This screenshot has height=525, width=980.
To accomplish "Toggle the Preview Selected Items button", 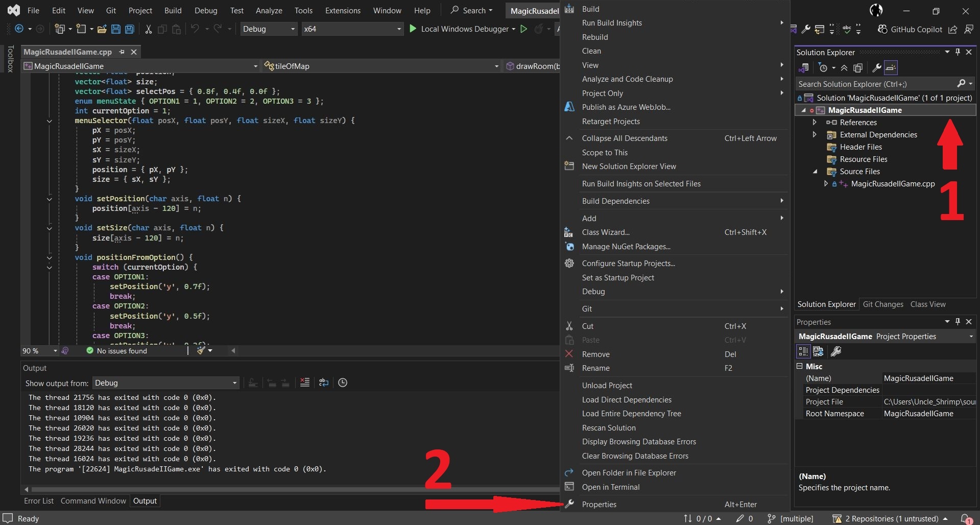I will [891, 68].
